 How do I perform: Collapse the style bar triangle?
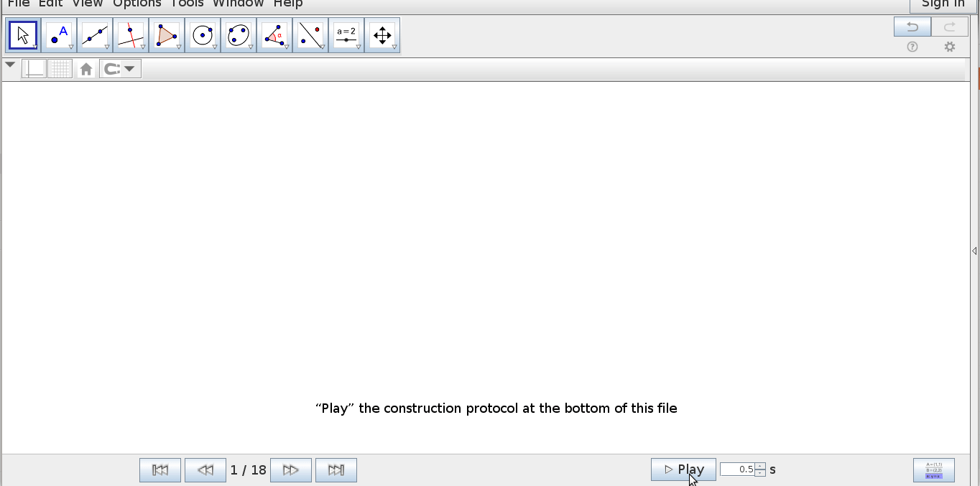(x=10, y=65)
